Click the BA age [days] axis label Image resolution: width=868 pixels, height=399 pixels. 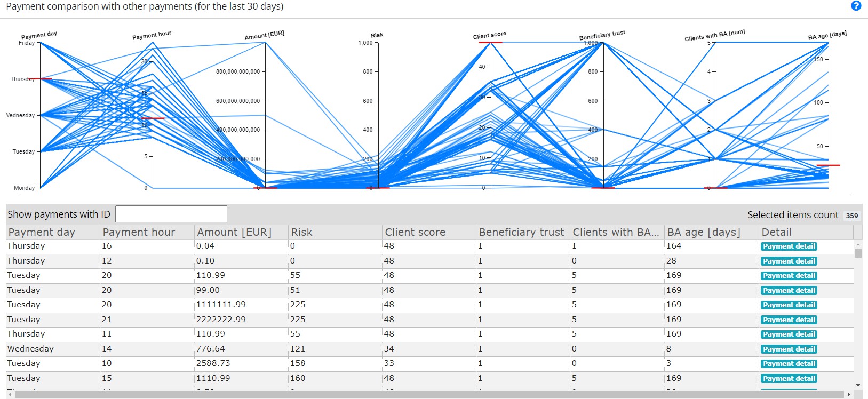[827, 35]
